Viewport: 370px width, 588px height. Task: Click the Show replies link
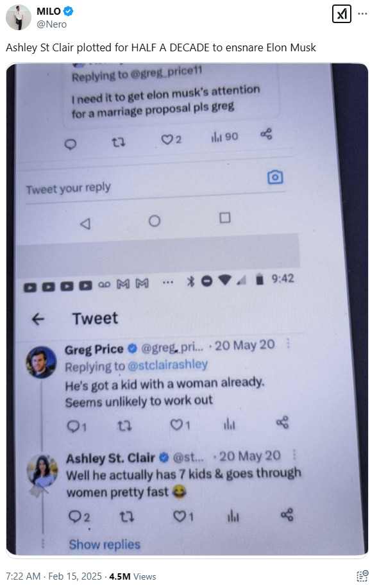(x=105, y=544)
